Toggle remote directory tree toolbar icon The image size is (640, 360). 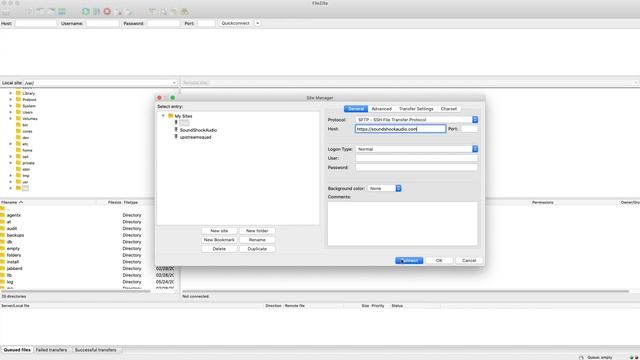(51, 12)
